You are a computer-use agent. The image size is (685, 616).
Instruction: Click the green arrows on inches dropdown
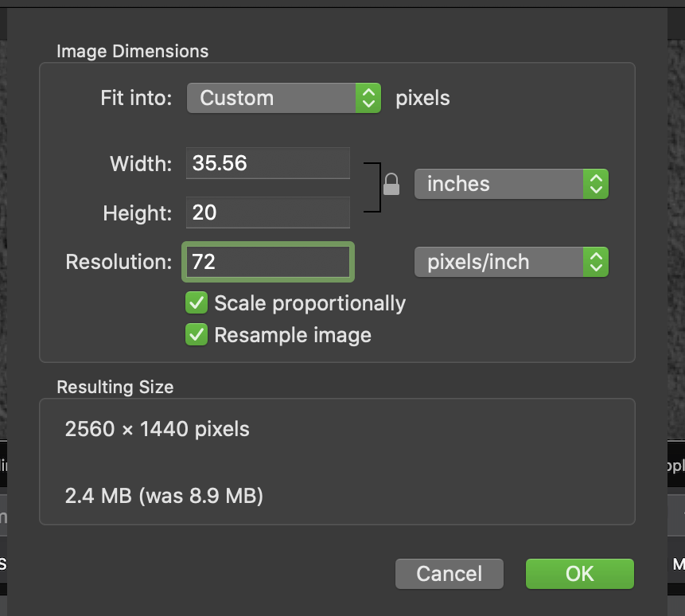[x=595, y=184]
